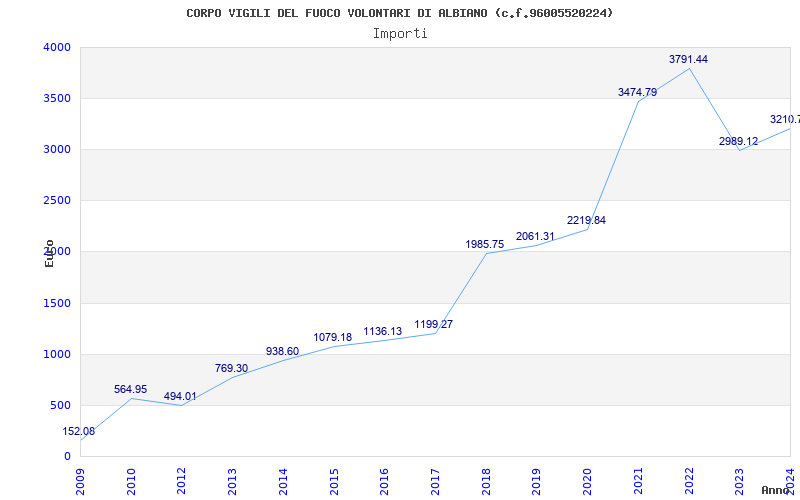The image size is (800, 500).
Task: Click the y-axis value 1000
Action: pos(57,355)
